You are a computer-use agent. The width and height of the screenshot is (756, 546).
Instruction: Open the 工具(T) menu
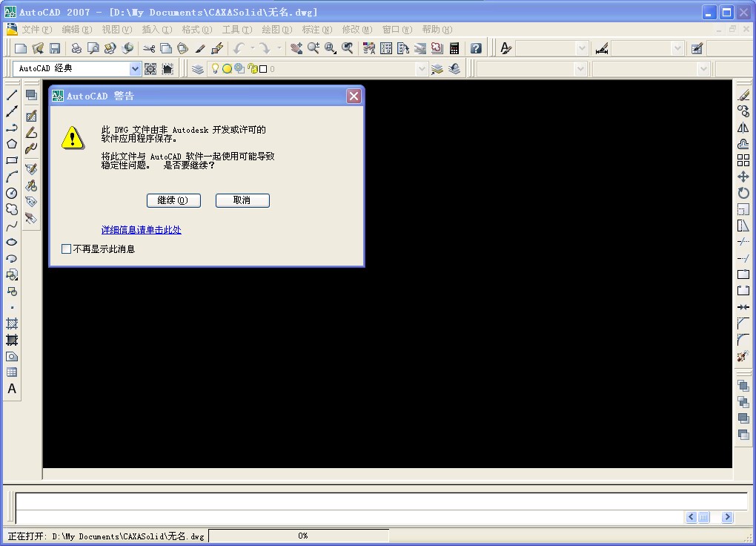[x=236, y=30]
